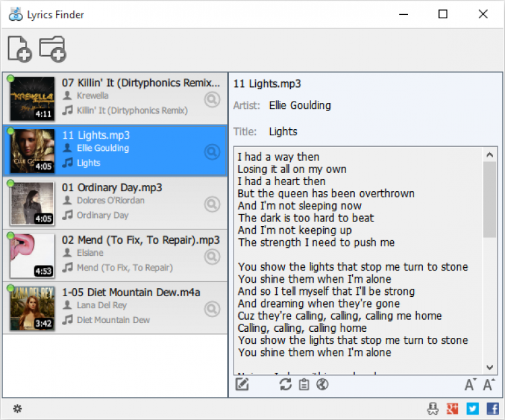Click the edit lyrics pencil icon
Screen dimensions: 505x420
coord(242,384)
